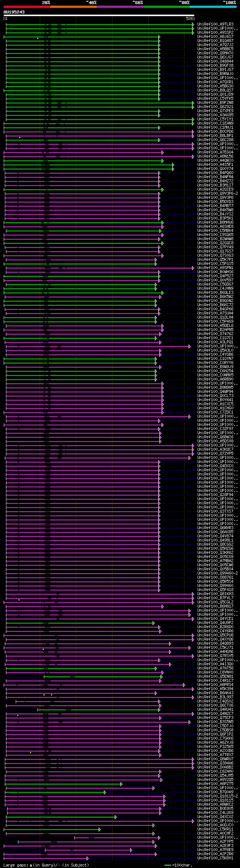Select the UniRef100_C1EAN9 entry

pos(215,123)
